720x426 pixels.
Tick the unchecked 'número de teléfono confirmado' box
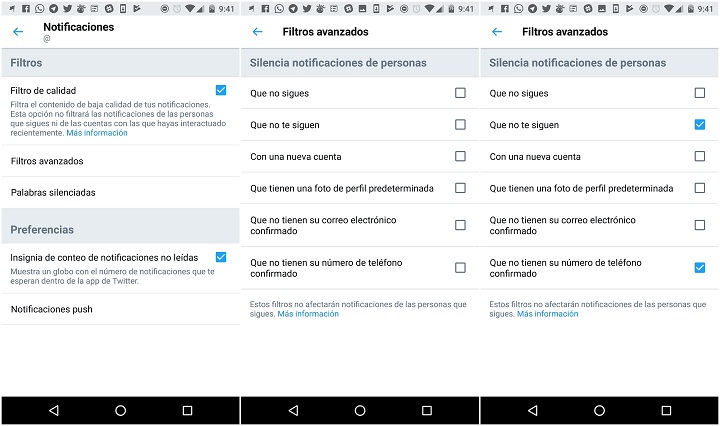pos(460,268)
